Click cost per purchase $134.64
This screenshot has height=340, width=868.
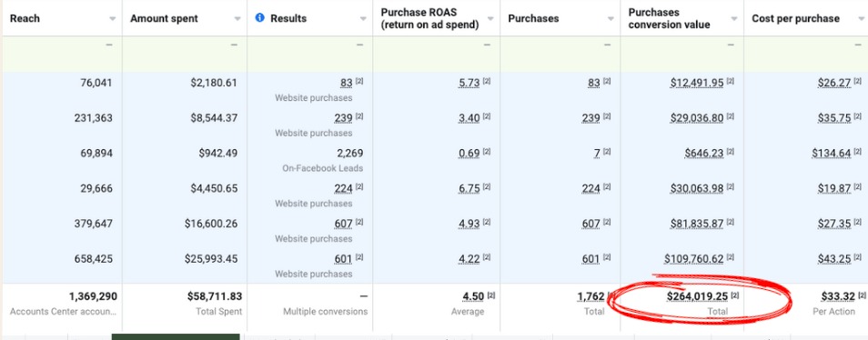(832, 153)
